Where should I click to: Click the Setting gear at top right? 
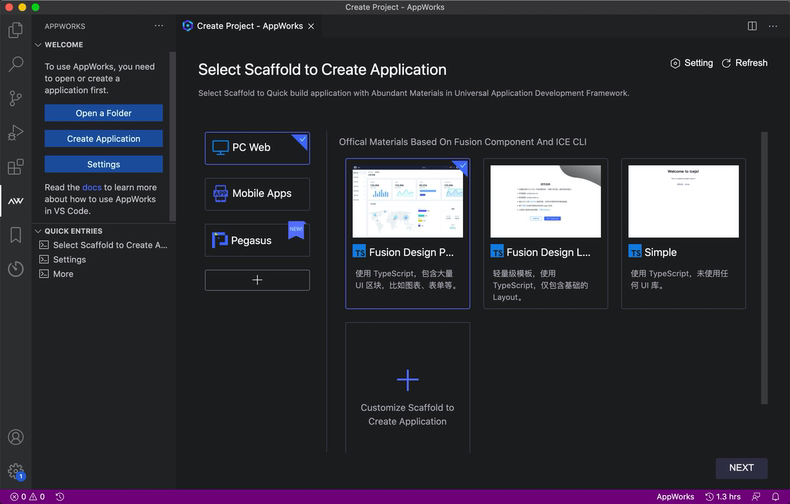(x=691, y=63)
